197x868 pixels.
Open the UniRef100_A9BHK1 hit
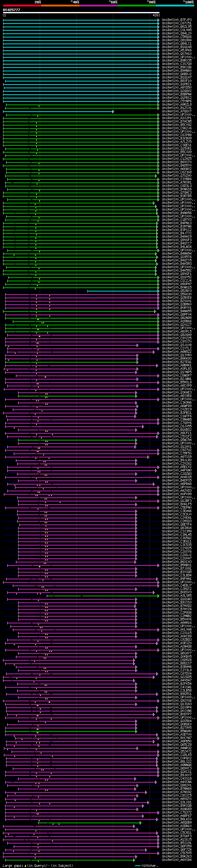177,365
